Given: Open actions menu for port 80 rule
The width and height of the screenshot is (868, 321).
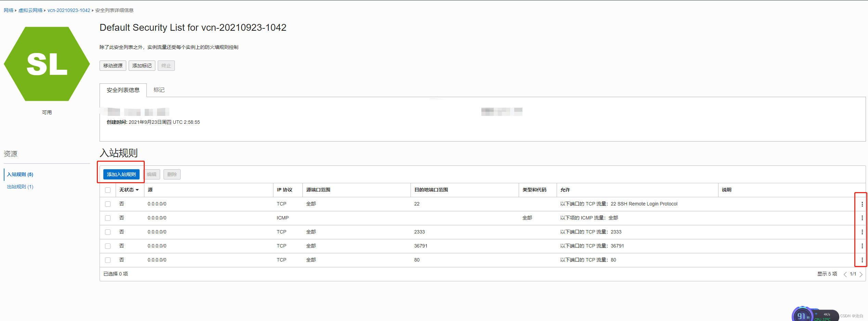Looking at the screenshot, I should point(862,260).
